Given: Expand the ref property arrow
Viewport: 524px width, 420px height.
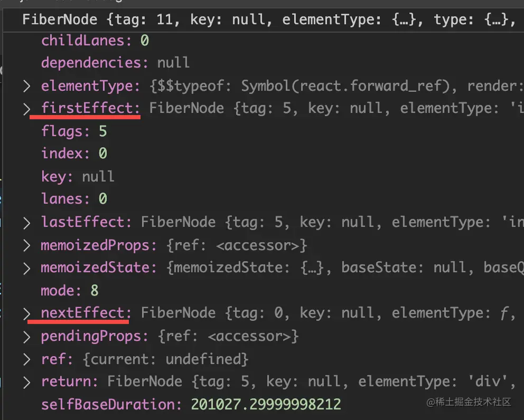Looking at the screenshot, I should (27, 359).
